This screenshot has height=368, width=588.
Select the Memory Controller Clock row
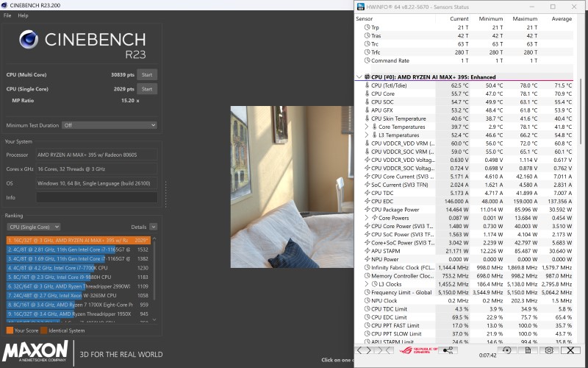tap(465, 275)
